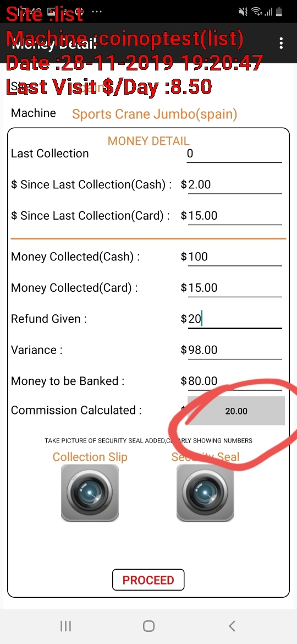Viewport: 297px width, 644px height.
Task: Tap the Android back navigation icon
Action: coord(232,626)
